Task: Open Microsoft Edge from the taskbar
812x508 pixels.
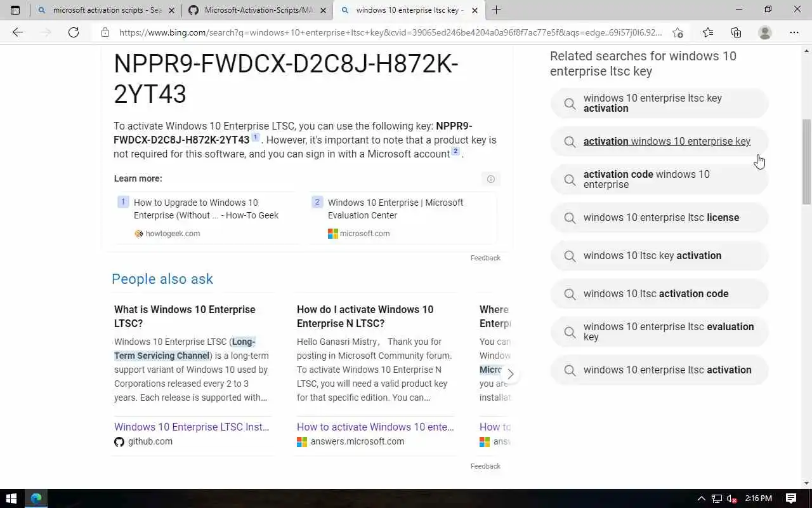Action: (36, 498)
